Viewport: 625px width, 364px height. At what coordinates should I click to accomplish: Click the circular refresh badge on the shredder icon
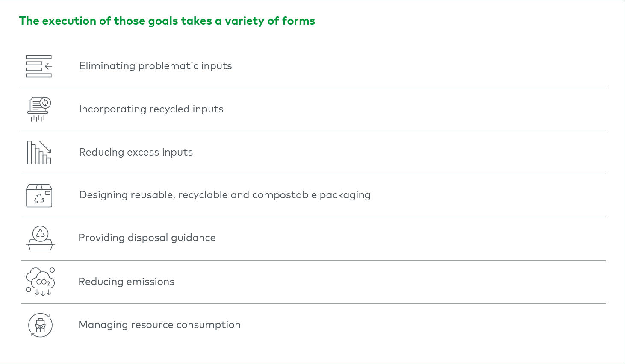45,103
